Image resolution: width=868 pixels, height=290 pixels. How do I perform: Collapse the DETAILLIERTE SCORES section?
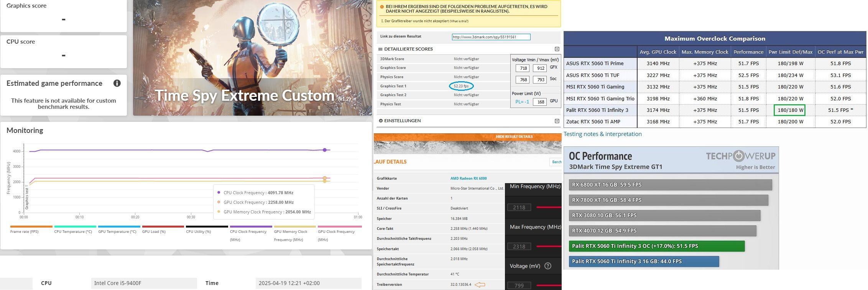[x=557, y=49]
